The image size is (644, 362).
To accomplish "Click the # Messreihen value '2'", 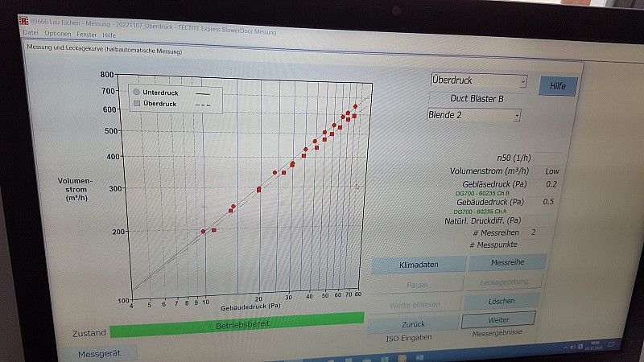I will point(533,232).
